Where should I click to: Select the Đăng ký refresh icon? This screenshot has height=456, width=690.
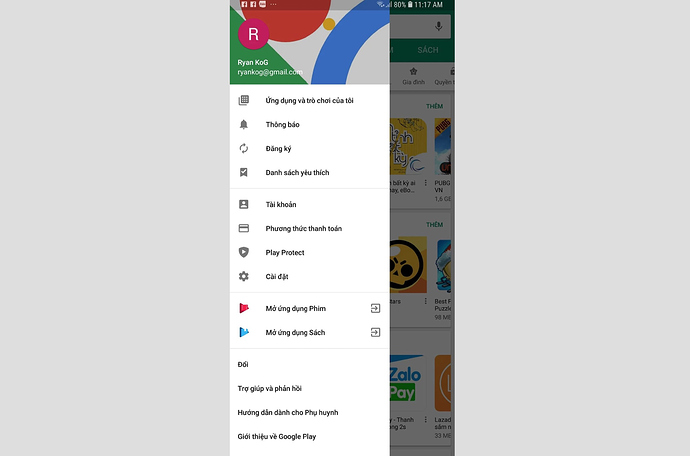click(x=243, y=148)
